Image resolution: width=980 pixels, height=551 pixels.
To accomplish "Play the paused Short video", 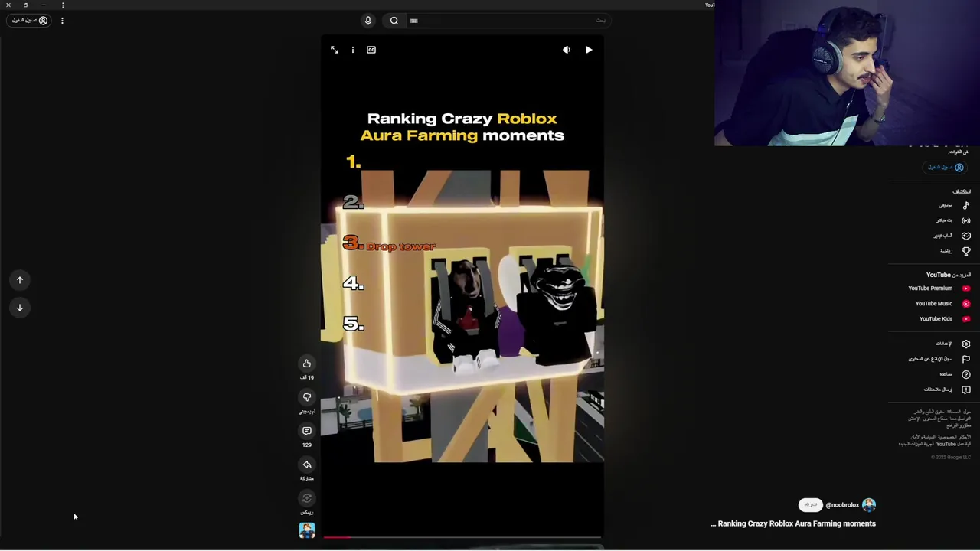I will (x=589, y=50).
